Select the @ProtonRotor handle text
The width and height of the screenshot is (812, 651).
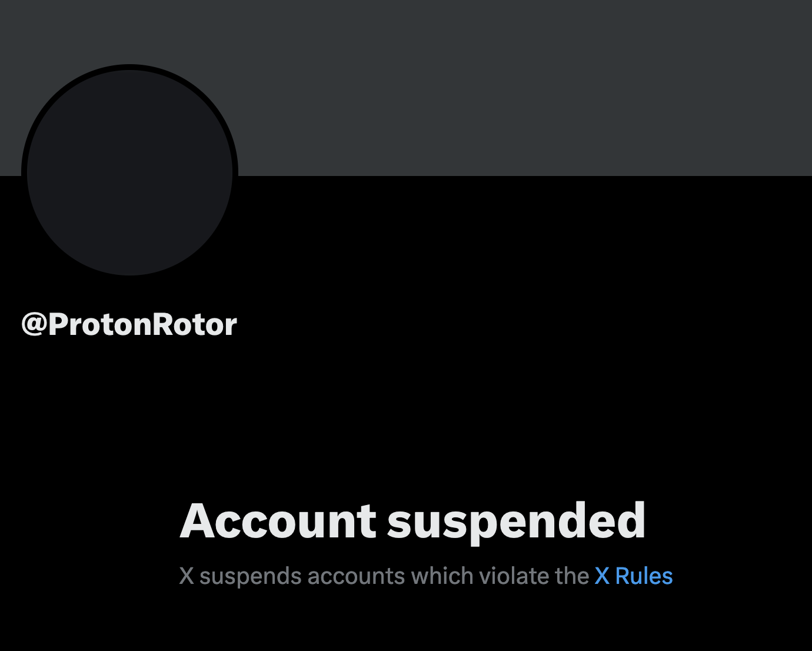pos(129,324)
